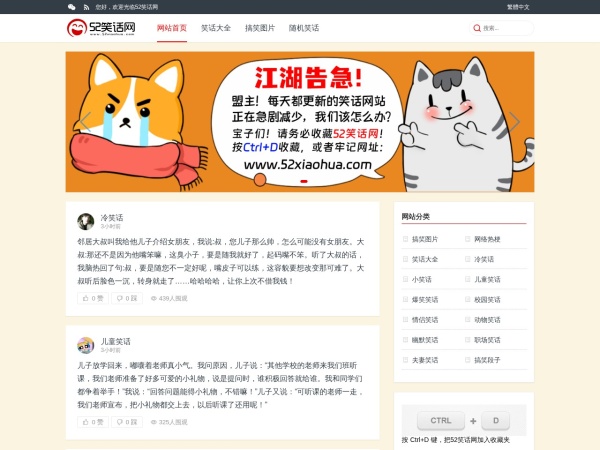This screenshot has width=600, height=450.
Task: Open 笑话大全 in the top navigation
Action: pos(216,28)
